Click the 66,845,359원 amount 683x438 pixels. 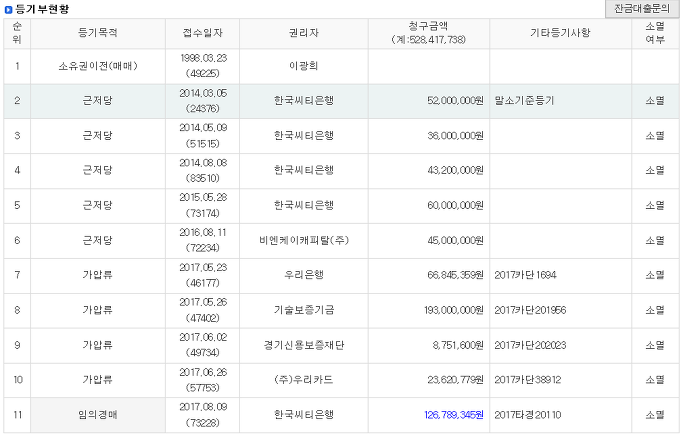(455, 275)
